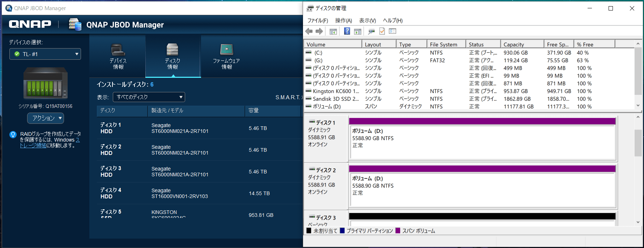644x248 pixels.
Task: Click the Back arrow in Disk Management toolbar
Action: pos(309,31)
